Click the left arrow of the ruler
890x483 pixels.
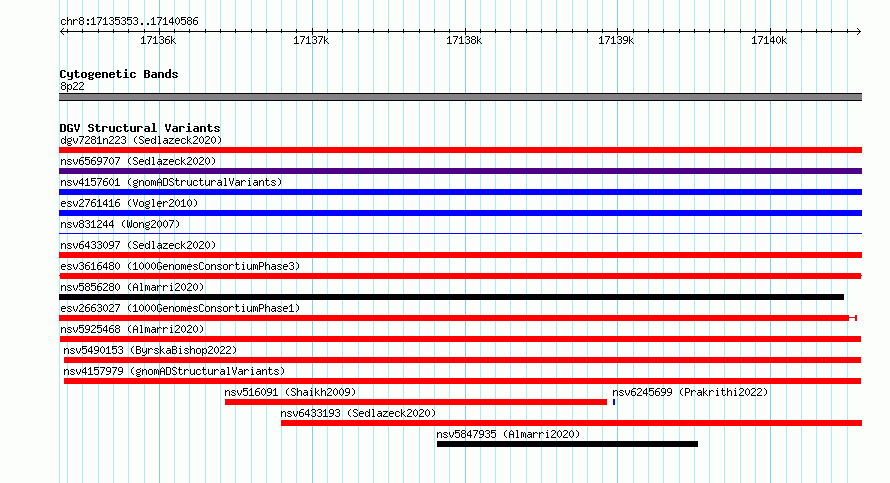(63, 31)
